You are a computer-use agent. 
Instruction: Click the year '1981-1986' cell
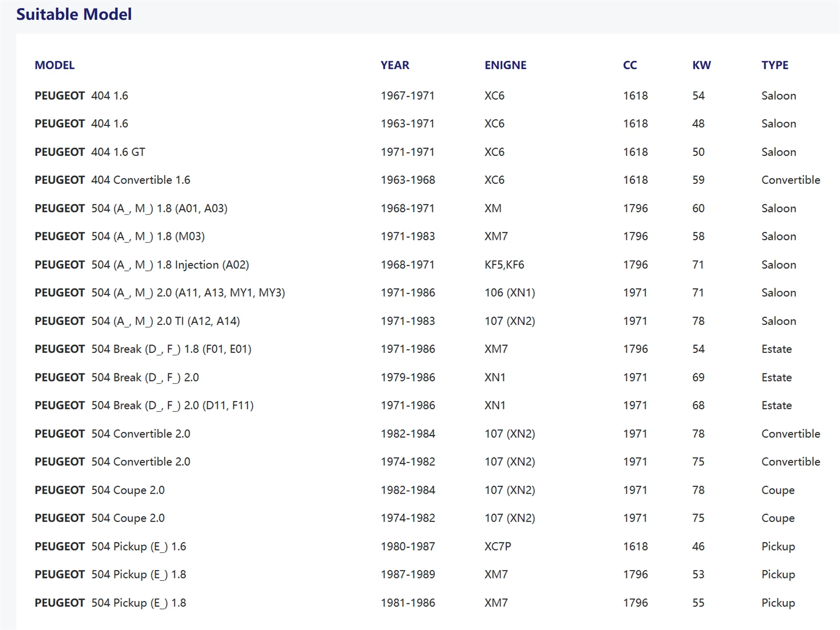408,603
